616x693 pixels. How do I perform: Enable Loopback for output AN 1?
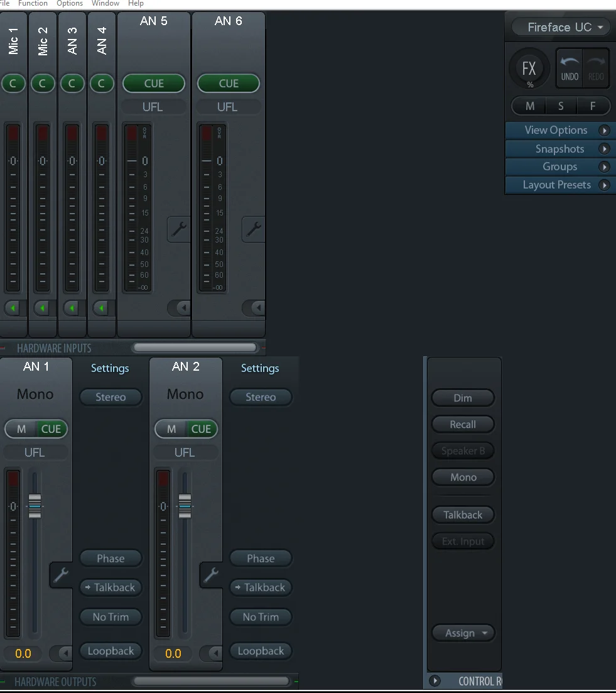pyautogui.click(x=111, y=651)
